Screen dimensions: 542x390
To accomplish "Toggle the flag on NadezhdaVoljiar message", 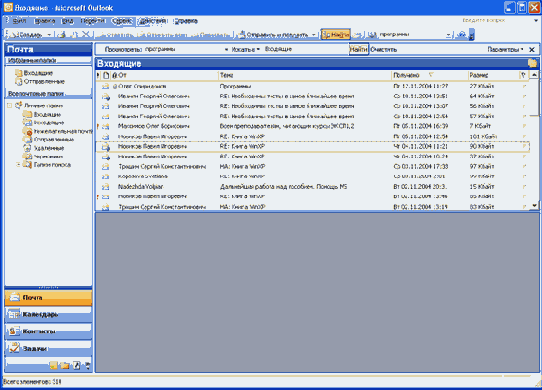I will click(x=524, y=187).
